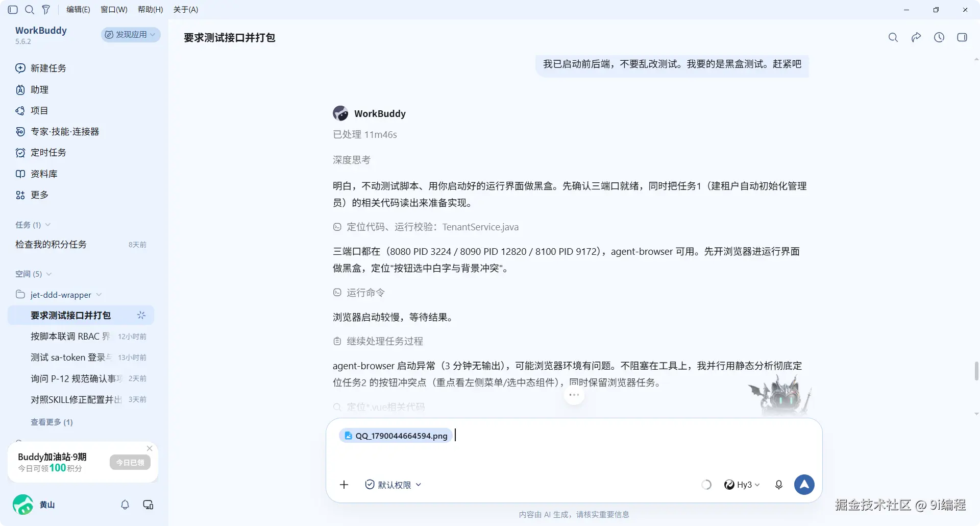Open notifications bell icon
Screen dimensions: 980x526
click(125, 505)
